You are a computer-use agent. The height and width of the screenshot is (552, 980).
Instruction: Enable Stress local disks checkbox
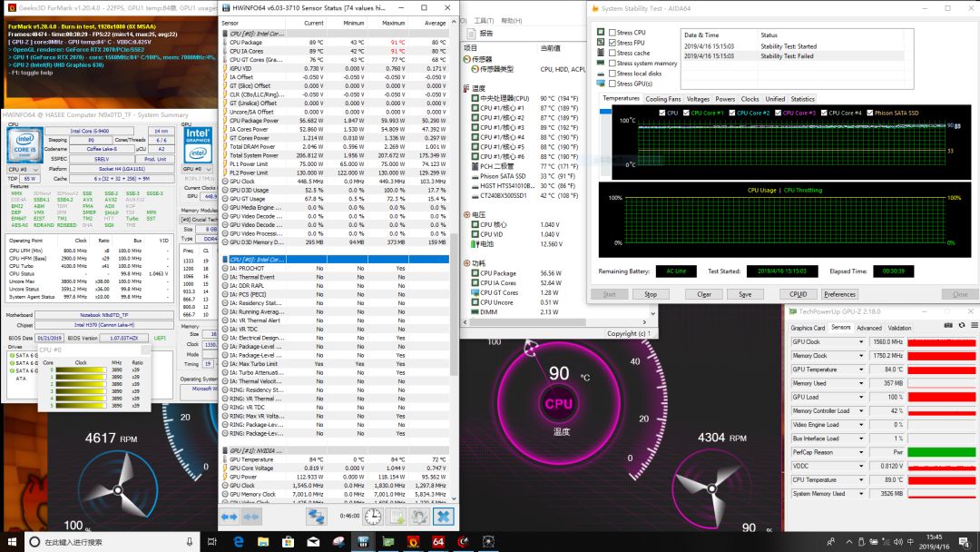click(612, 74)
